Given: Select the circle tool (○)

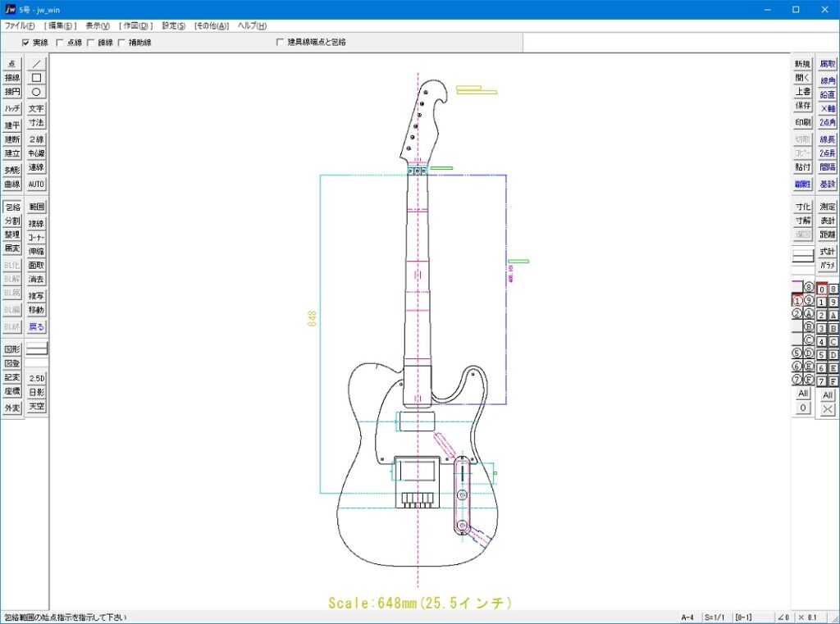Looking at the screenshot, I should pos(36,92).
